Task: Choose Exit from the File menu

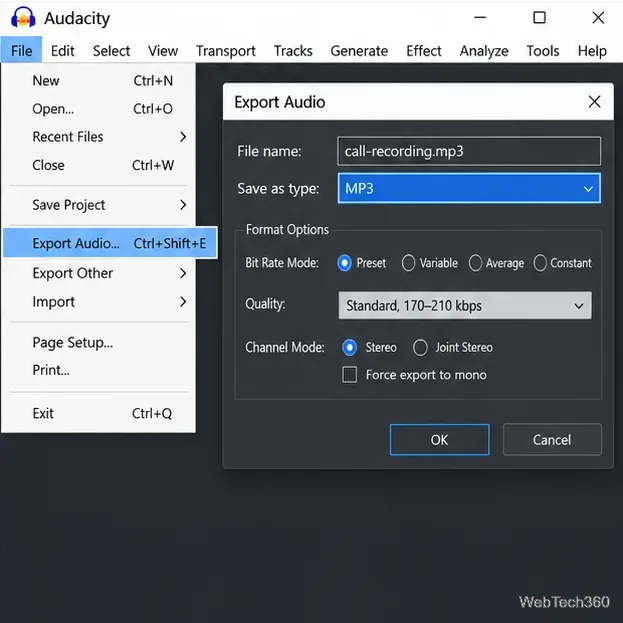Action: (99, 414)
